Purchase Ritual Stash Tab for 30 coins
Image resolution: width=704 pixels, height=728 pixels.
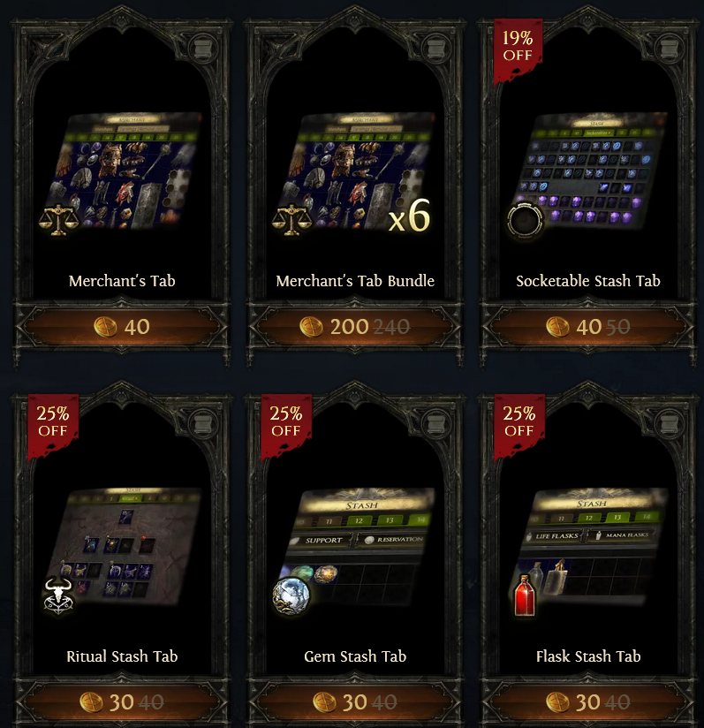pyautogui.click(x=122, y=702)
